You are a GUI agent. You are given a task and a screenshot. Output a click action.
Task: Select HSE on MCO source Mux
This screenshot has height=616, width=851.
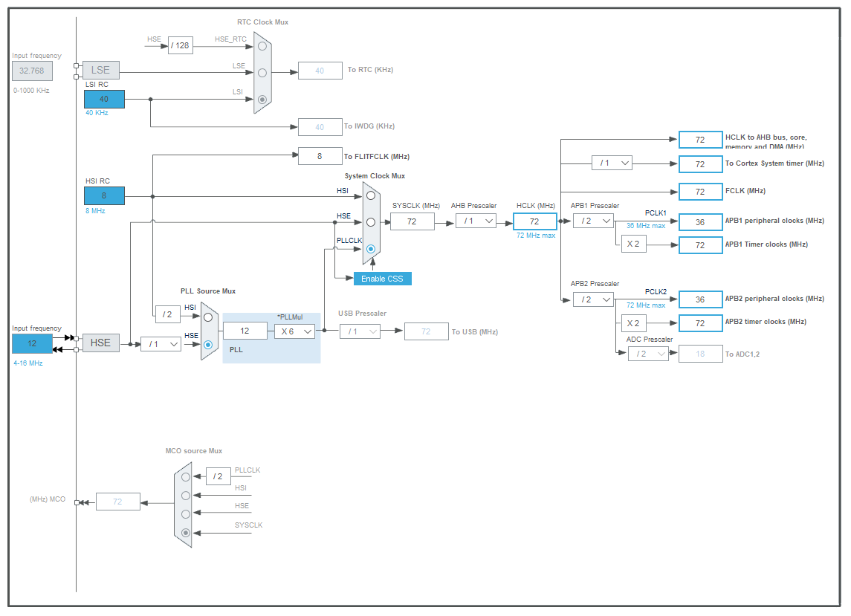coord(186,514)
